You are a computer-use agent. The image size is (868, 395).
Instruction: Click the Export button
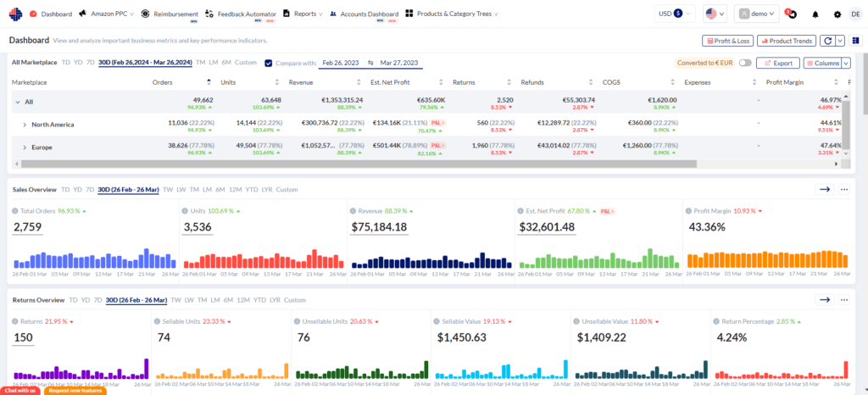pos(776,63)
